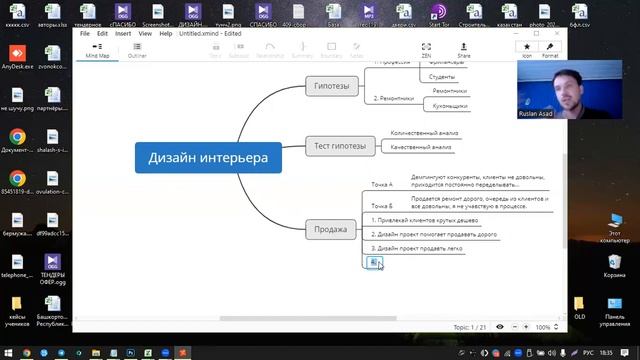Click the new empty subtopic under Продажа
Viewport: 640px width, 360px height.
pyautogui.click(x=375, y=262)
